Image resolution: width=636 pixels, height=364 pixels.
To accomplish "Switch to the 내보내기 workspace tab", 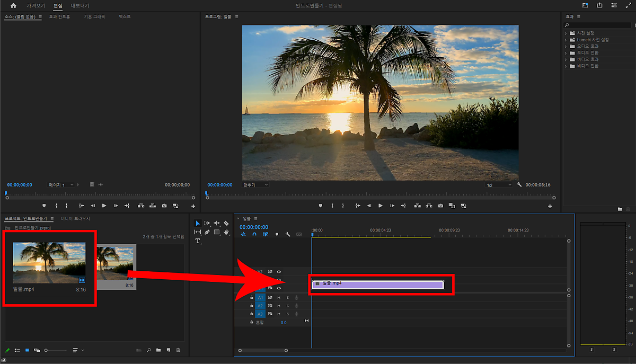I will pos(80,6).
